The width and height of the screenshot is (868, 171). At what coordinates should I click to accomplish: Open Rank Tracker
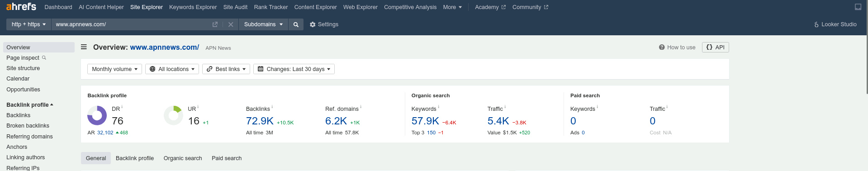coord(271,7)
